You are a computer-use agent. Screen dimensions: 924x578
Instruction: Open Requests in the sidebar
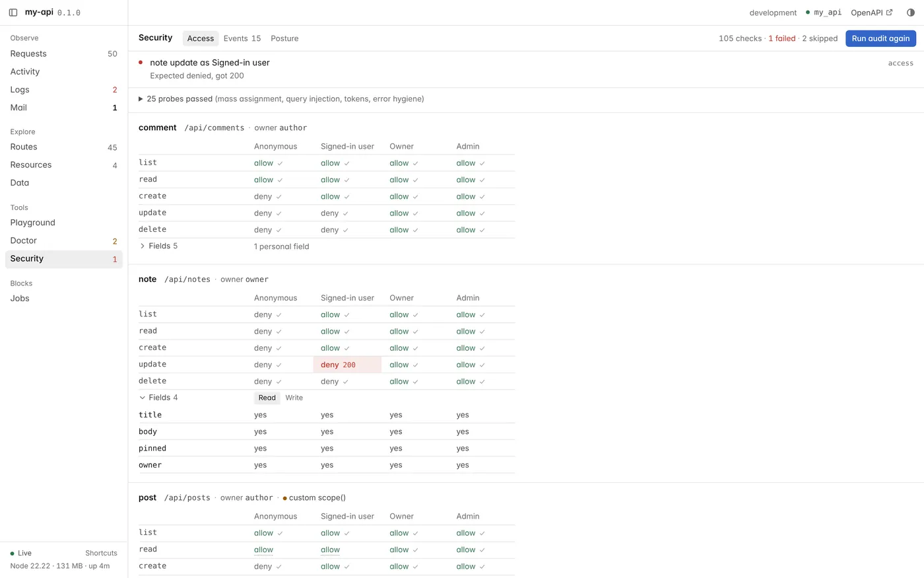tap(63, 54)
